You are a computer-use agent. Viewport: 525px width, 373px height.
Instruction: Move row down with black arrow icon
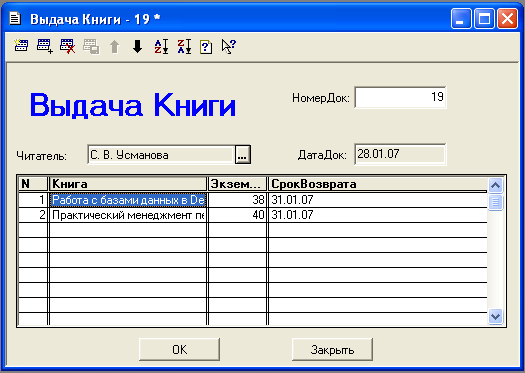click(138, 46)
